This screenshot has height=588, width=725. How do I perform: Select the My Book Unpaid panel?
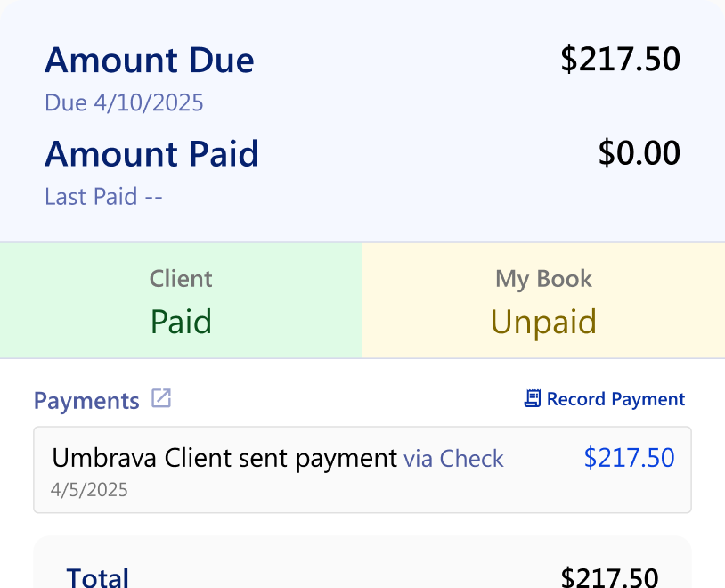543,300
